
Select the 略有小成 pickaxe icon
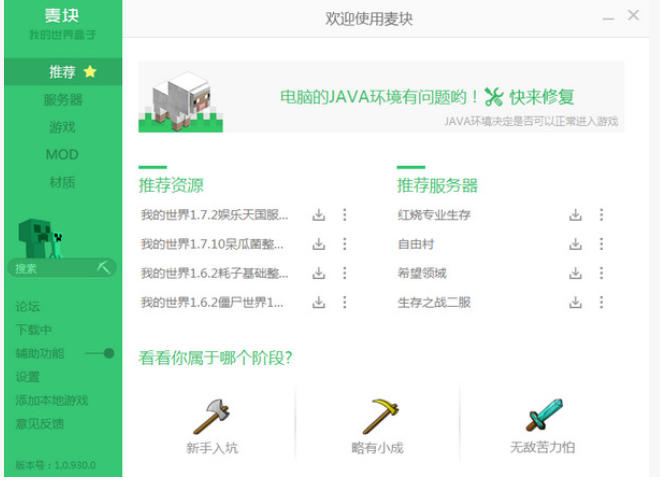[380, 416]
